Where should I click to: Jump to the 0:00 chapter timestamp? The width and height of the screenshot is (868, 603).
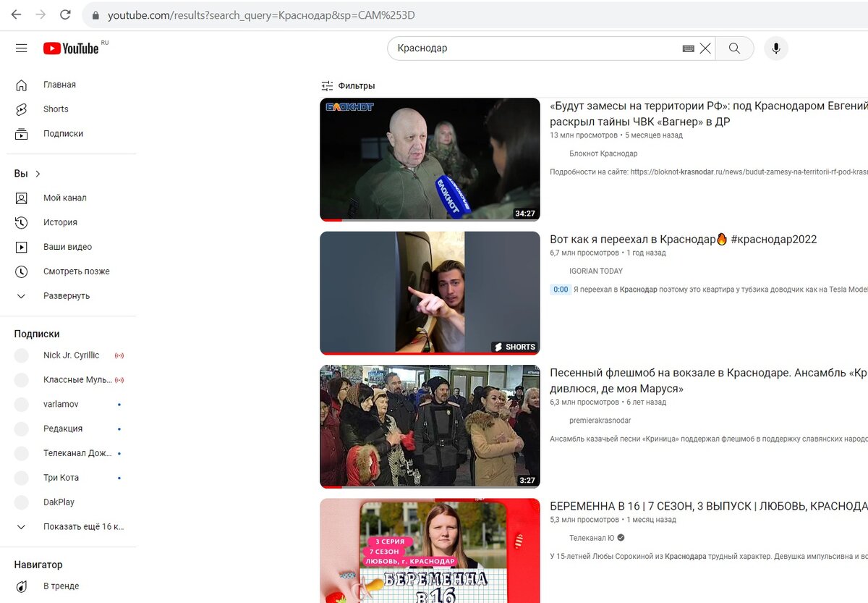click(x=561, y=290)
